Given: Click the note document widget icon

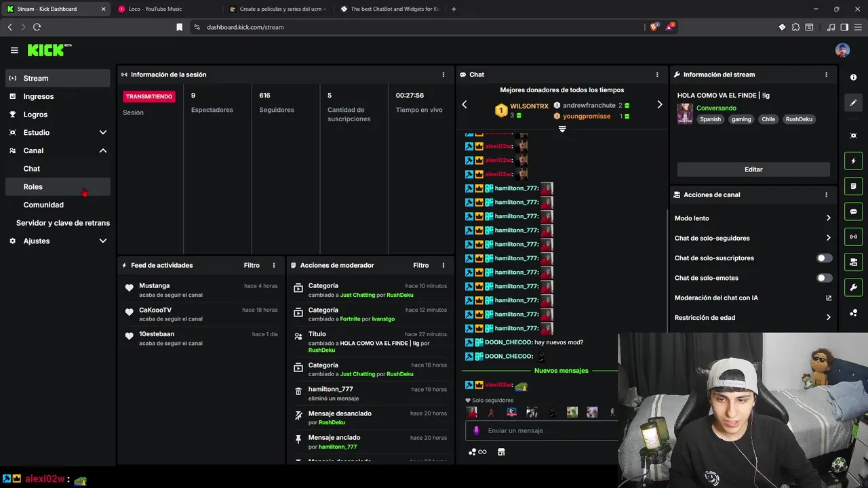Looking at the screenshot, I should pos(854,186).
